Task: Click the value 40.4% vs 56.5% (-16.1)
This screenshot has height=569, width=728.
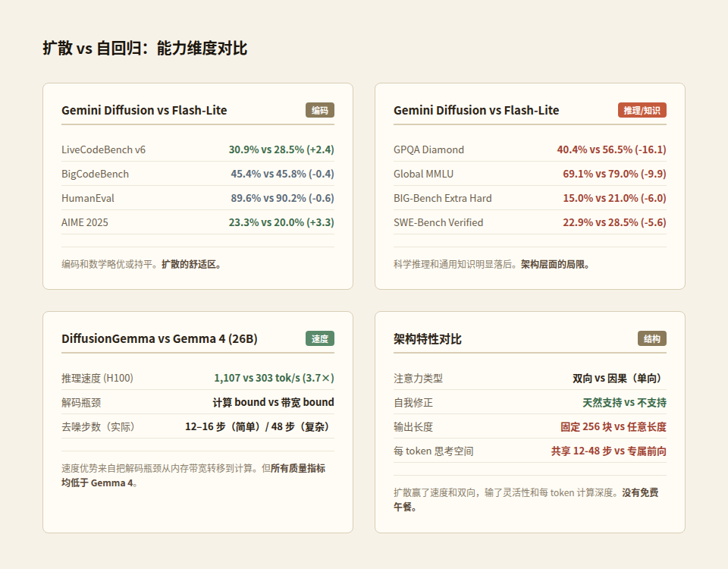Action: click(611, 149)
